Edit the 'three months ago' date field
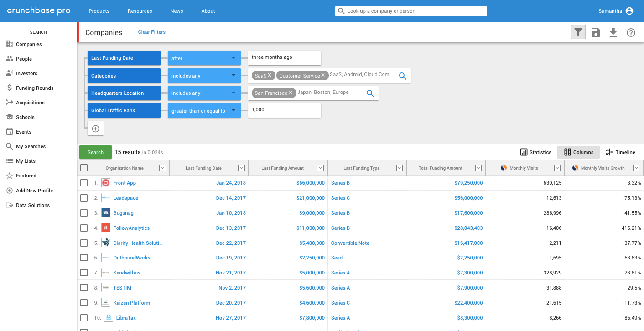This screenshot has width=644, height=331. coord(284,57)
